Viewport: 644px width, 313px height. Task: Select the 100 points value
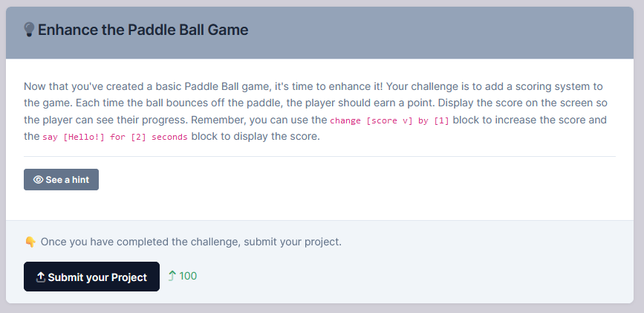188,277
